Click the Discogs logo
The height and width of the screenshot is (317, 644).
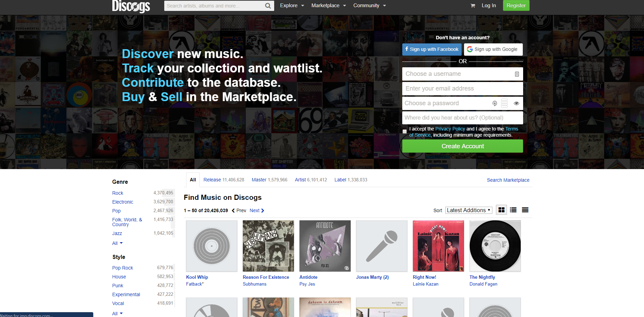click(x=131, y=6)
